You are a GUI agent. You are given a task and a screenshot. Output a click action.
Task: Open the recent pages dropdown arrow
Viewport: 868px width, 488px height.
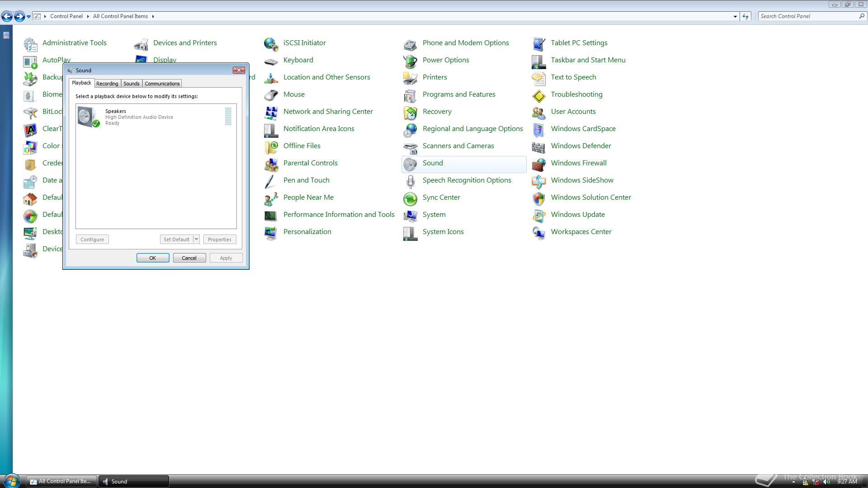coord(28,16)
